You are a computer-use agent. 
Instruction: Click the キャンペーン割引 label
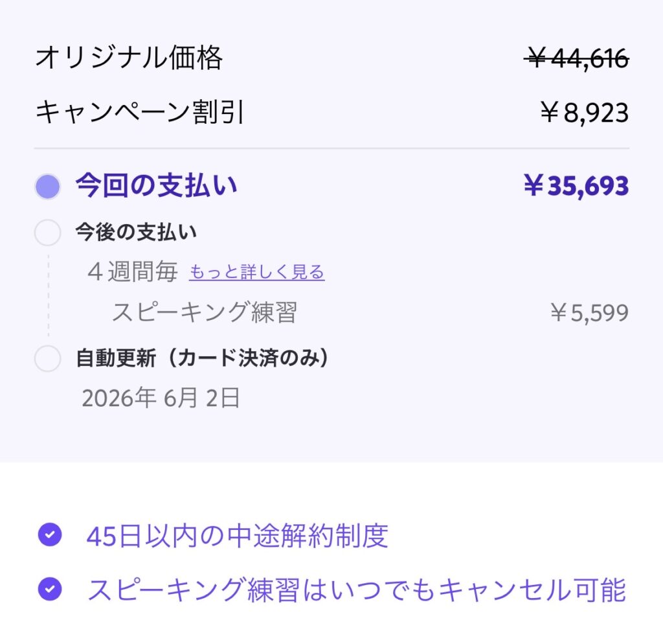pos(140,113)
